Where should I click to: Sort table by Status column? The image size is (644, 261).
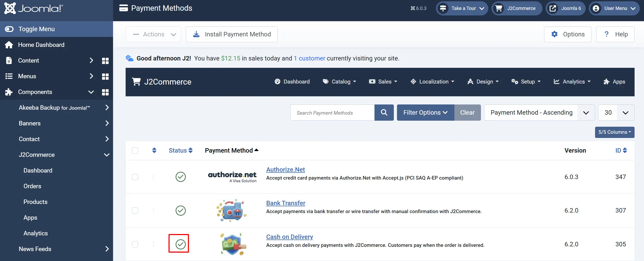[181, 151]
